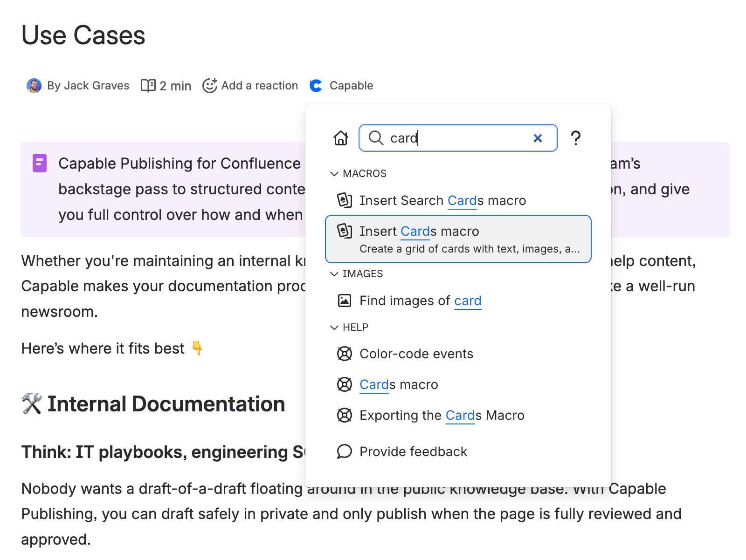Click the image icon beside Find images
The width and height of the screenshot is (746, 560).
coord(344,300)
